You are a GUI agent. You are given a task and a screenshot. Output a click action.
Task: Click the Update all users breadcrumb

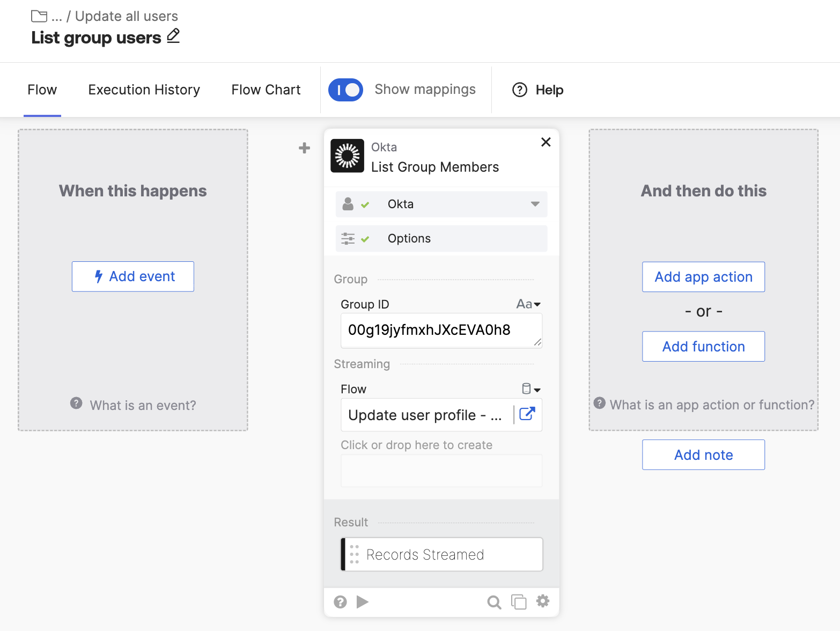pos(127,16)
